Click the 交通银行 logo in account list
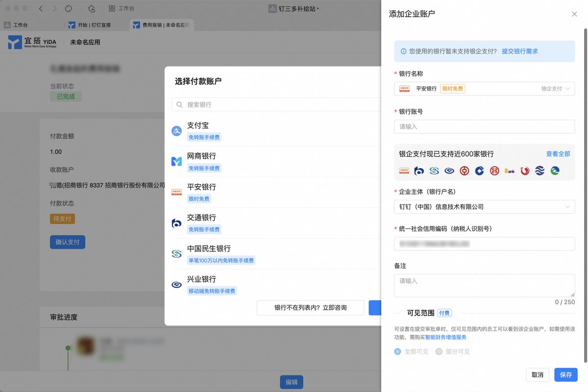Image resolution: width=588 pixels, height=392 pixels. coord(176,223)
